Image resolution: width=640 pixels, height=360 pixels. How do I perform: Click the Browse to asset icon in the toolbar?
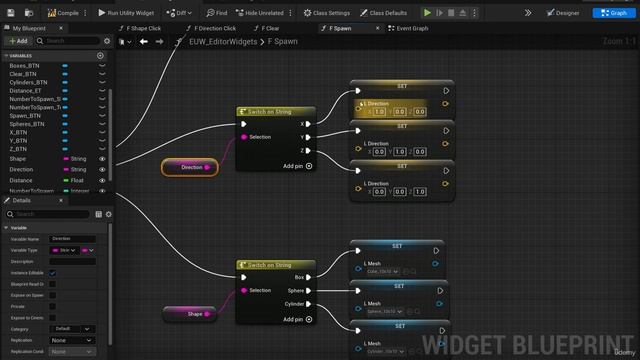[x=29, y=13]
